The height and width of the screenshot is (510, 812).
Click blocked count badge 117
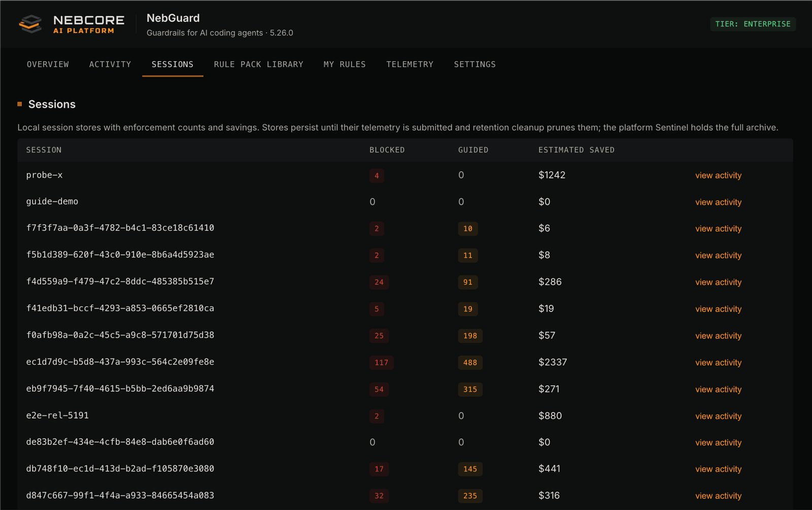point(381,363)
